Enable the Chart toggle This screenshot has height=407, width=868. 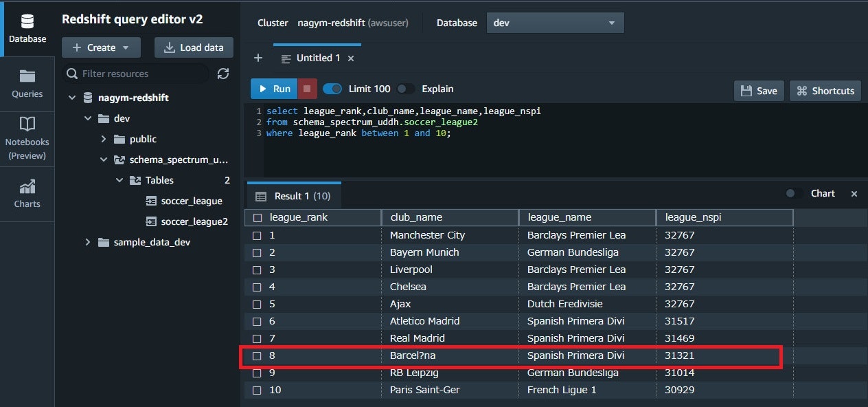pyautogui.click(x=794, y=194)
